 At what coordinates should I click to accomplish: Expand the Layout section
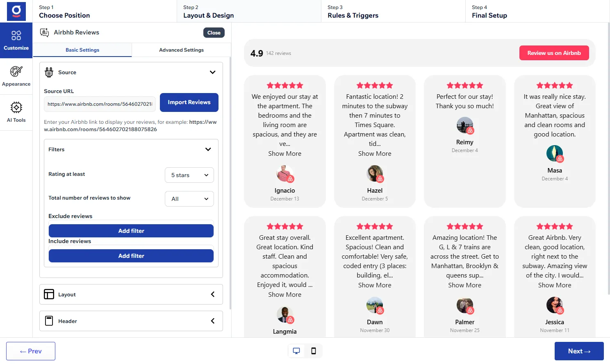click(x=131, y=294)
